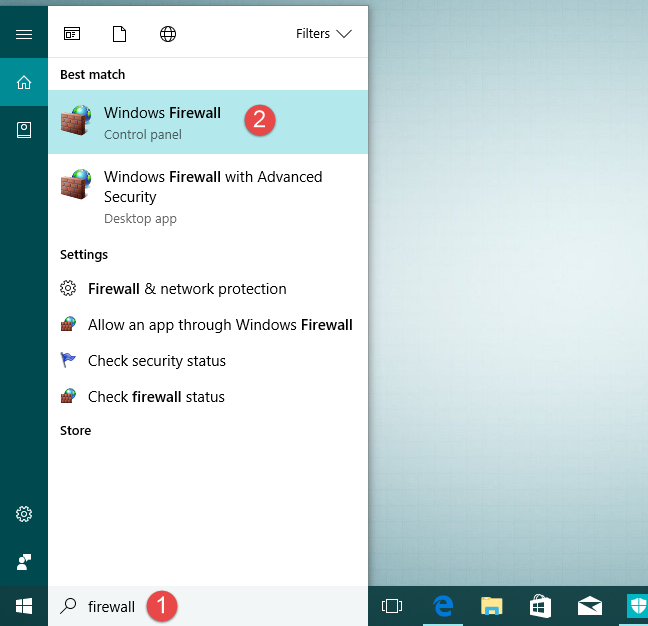Click the Settings section heading
This screenshot has height=626, width=648.
tap(84, 255)
